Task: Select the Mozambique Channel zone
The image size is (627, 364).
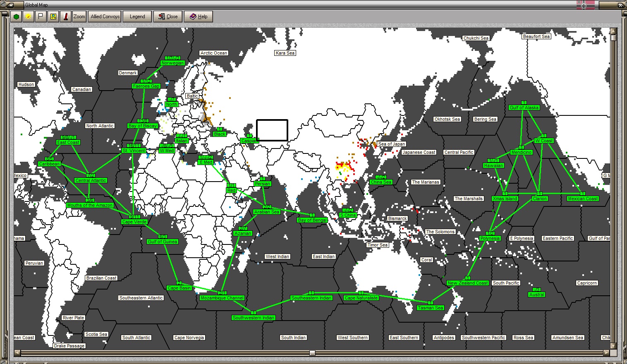Action: point(222,298)
